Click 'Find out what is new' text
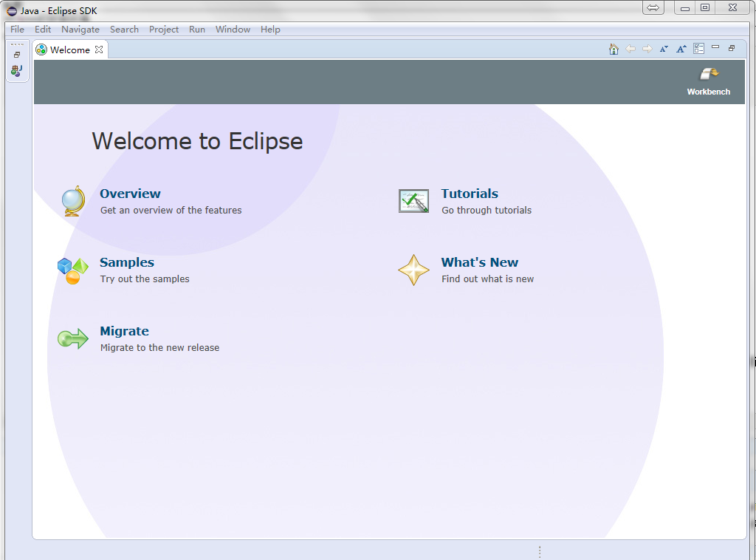 pyautogui.click(x=487, y=279)
